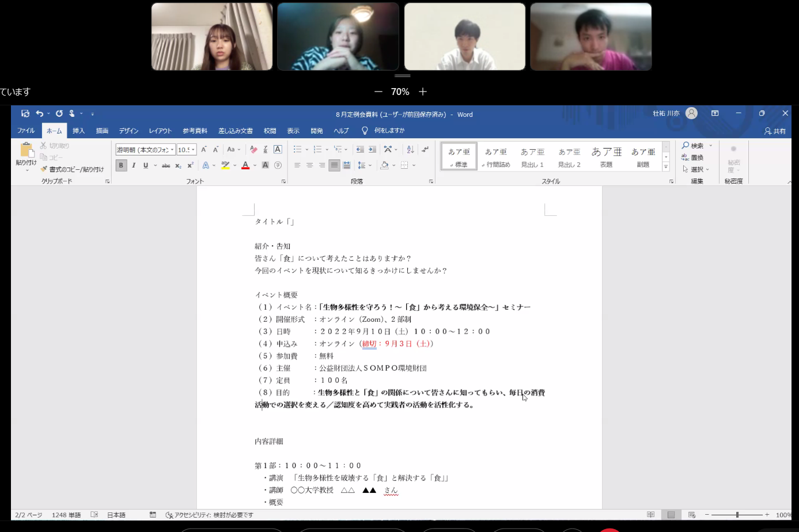Decrease paragraph indent

tap(360, 150)
